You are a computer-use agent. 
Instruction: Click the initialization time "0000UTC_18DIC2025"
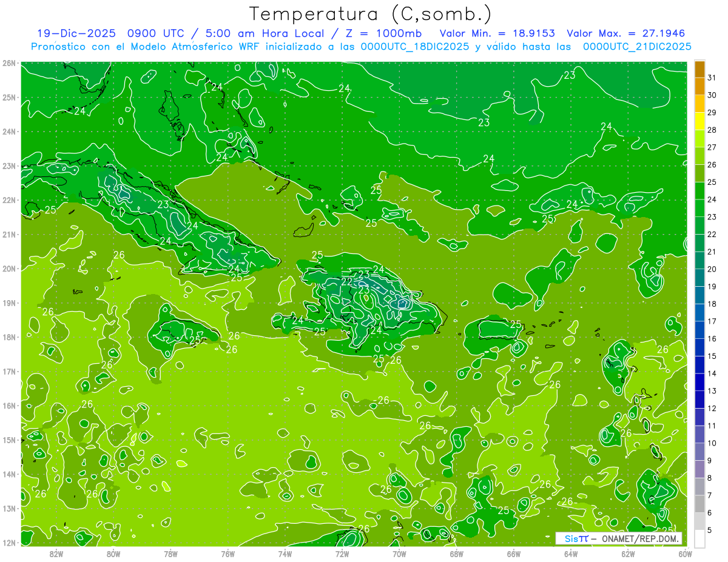[415, 47]
